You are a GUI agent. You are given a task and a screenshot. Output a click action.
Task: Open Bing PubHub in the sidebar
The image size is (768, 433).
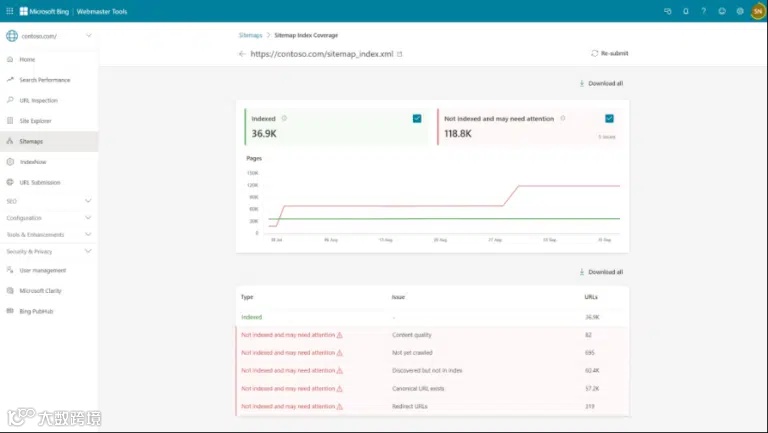click(49, 312)
